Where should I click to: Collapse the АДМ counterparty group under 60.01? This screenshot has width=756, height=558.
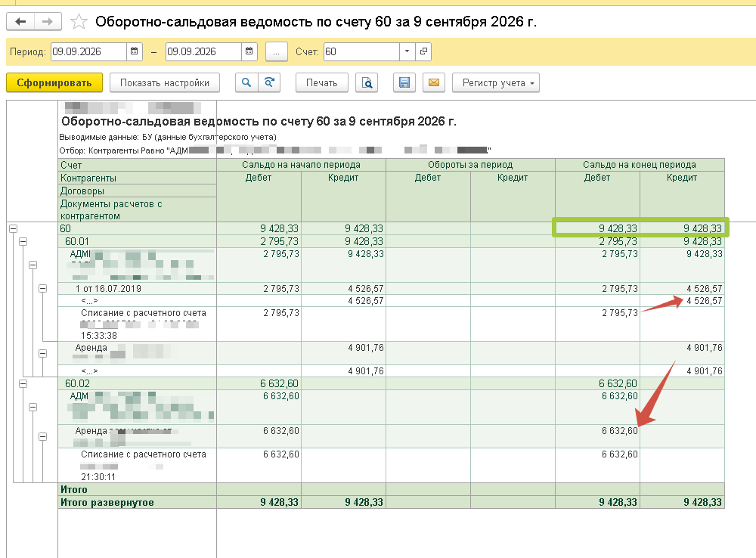pyautogui.click(x=33, y=265)
